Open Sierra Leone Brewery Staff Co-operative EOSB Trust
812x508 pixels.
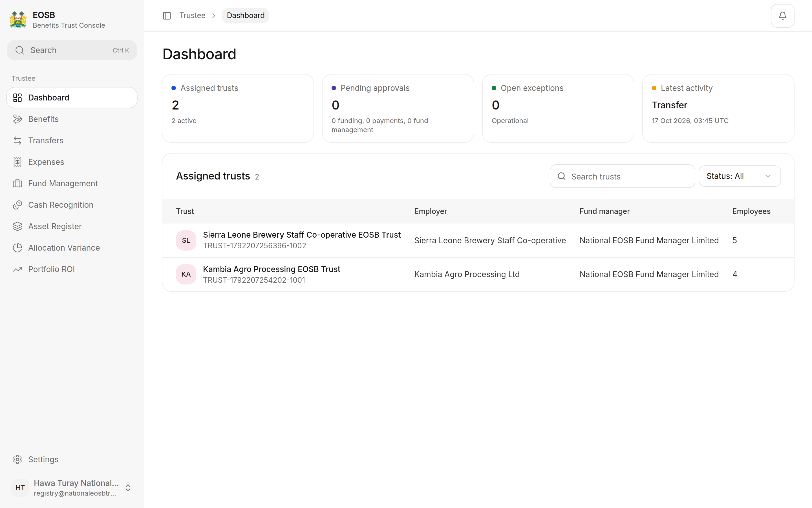point(302,235)
